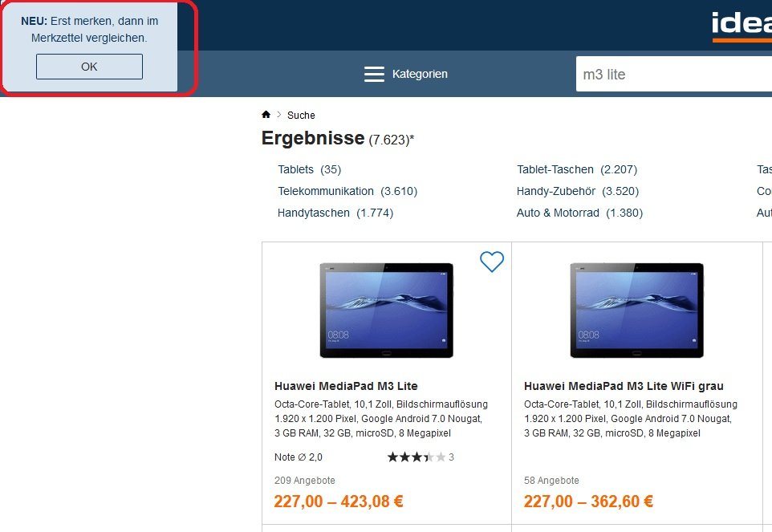Open the Huawei MediaPad M3 Lite title
Viewport: 772px width, 532px height.
point(346,386)
